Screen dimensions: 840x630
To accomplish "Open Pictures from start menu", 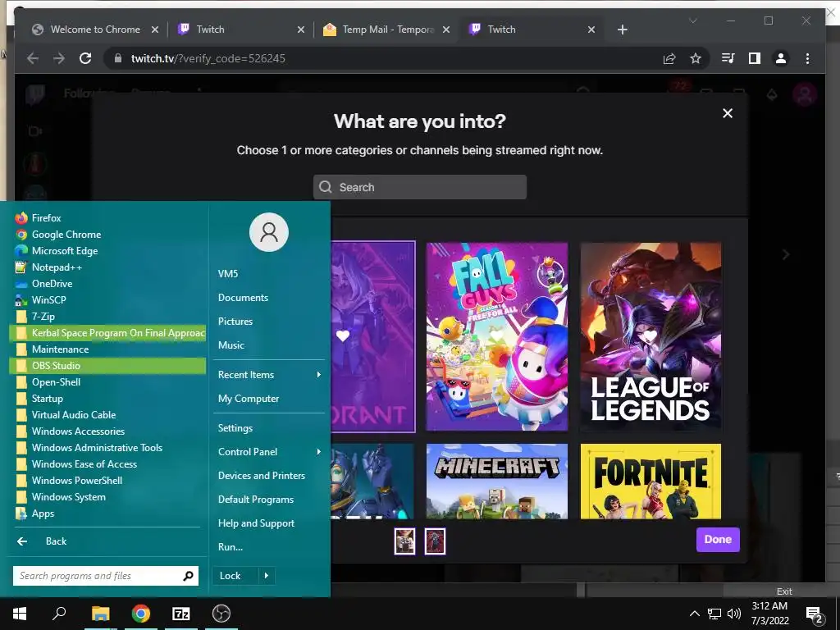I will [235, 322].
